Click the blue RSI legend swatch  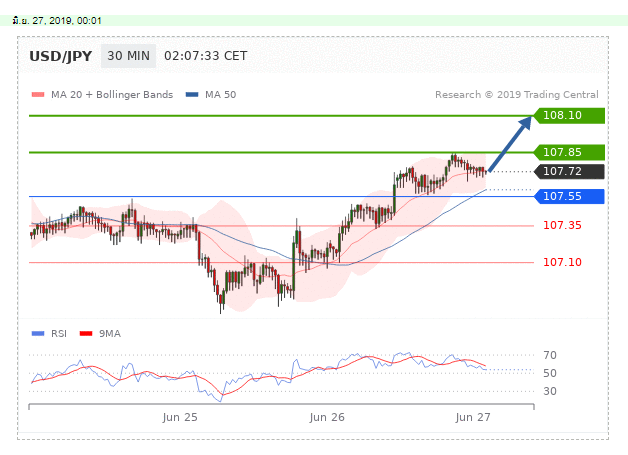[x=38, y=334]
